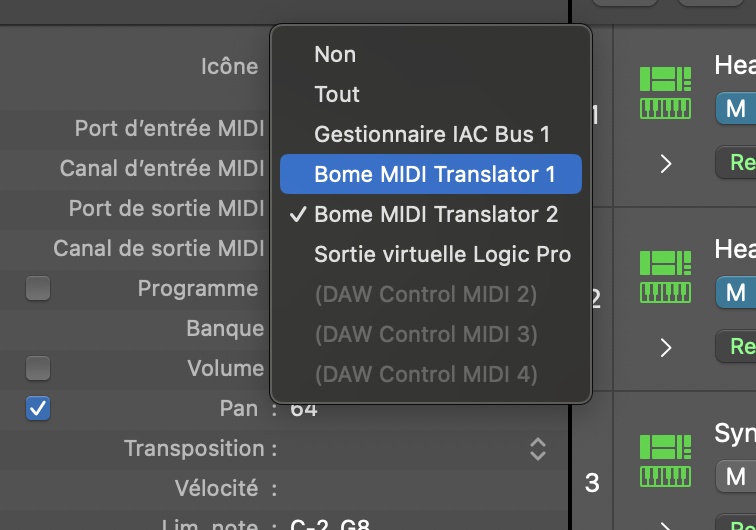Uncheck the Pan checkbox

[x=38, y=408]
